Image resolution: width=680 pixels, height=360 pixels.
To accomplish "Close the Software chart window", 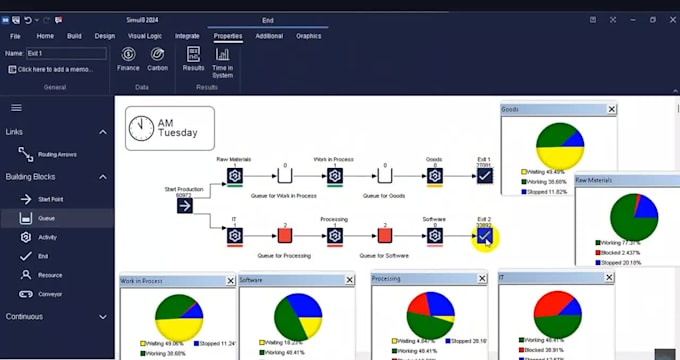I will 350,280.
